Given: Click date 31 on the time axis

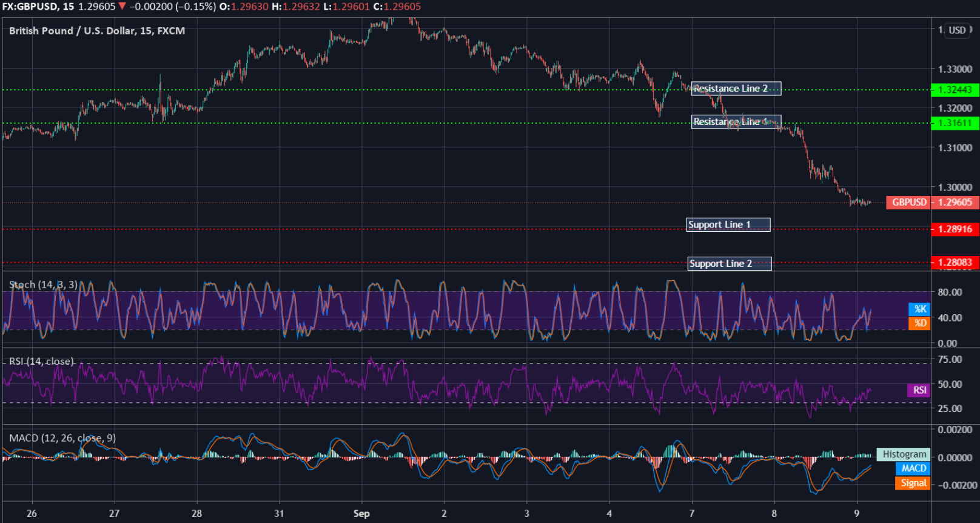Looking at the screenshot, I should pos(279,514).
